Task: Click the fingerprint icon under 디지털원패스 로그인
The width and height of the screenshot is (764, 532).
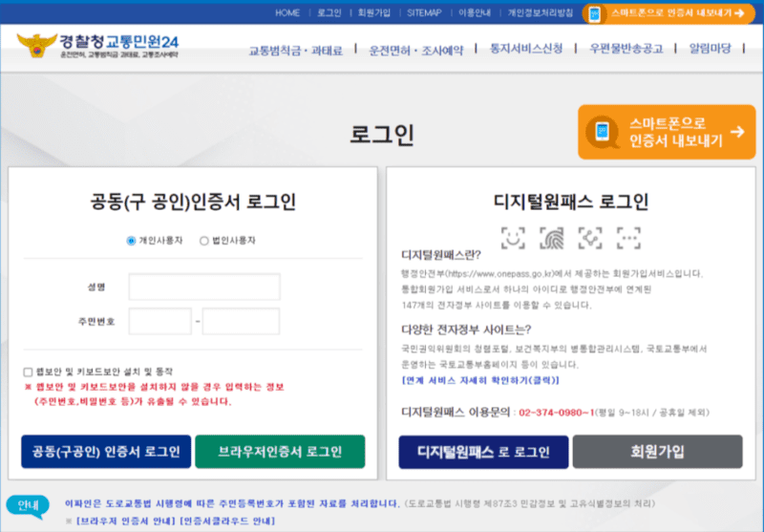Action: coord(551,237)
